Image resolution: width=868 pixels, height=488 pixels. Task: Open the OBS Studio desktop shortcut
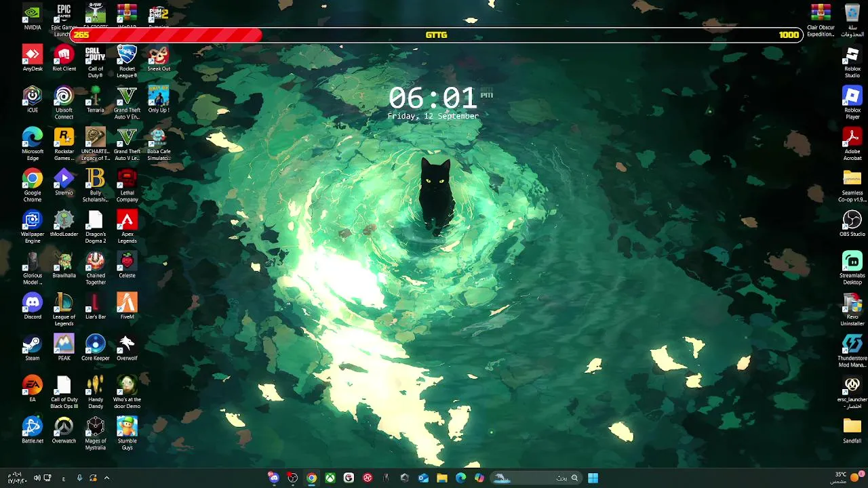click(x=852, y=224)
